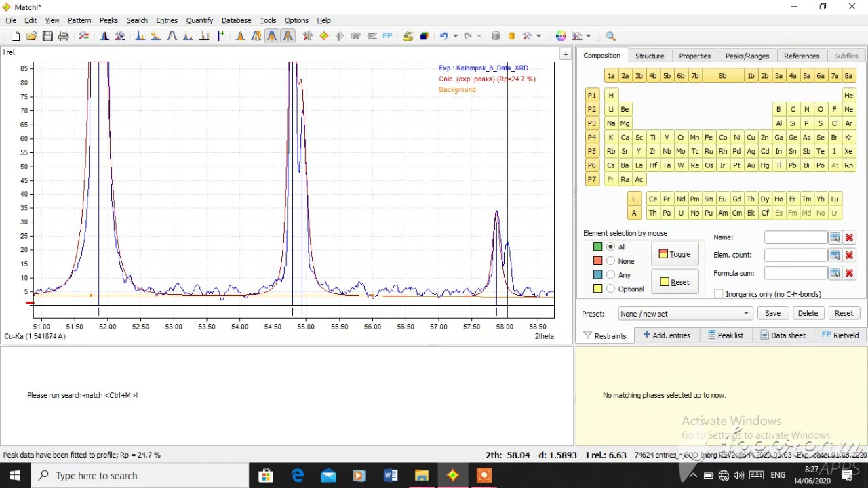This screenshot has width=868, height=488.
Task: Click the yellow cylinder toolbar icon
Action: [x=512, y=36]
